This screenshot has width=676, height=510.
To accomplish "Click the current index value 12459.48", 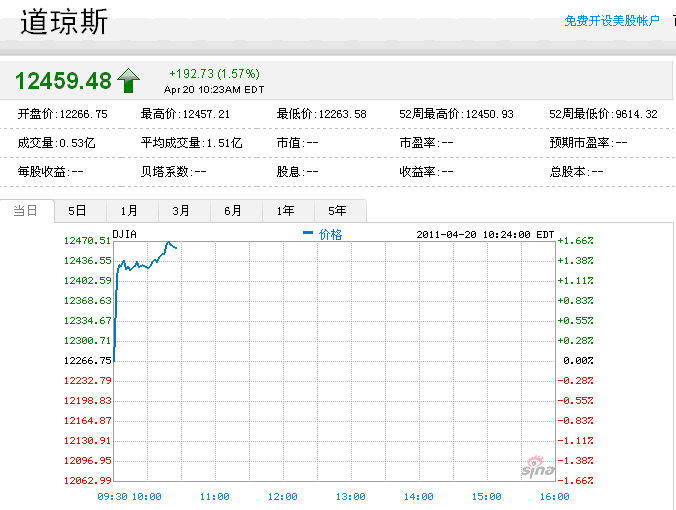I will tap(62, 81).
